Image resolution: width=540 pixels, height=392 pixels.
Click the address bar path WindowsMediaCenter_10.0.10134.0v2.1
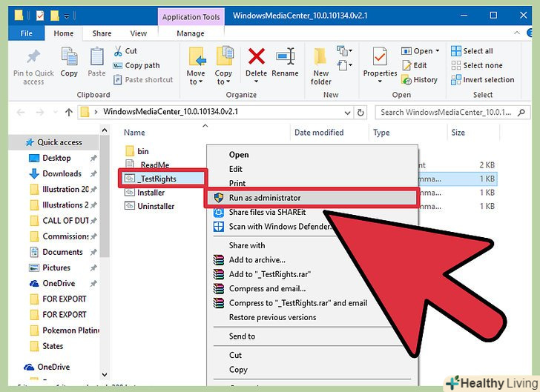[x=171, y=112]
